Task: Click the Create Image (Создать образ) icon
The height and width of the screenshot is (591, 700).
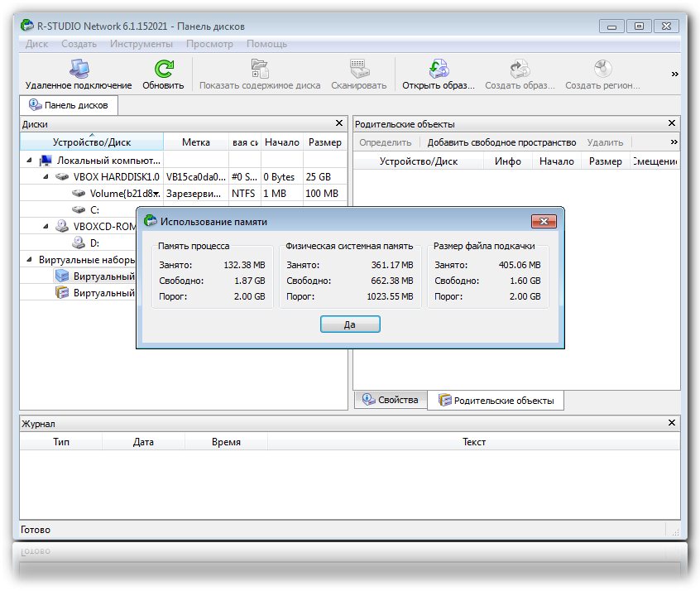Action: (x=519, y=70)
